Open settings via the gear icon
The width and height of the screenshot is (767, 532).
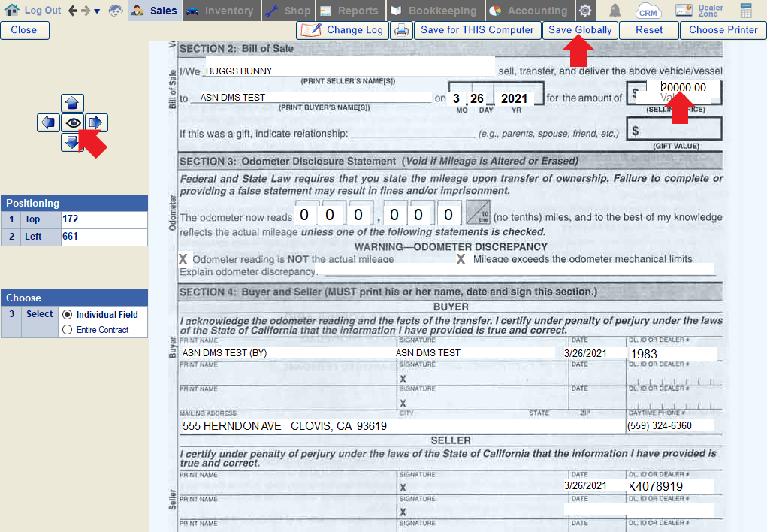[x=585, y=11]
